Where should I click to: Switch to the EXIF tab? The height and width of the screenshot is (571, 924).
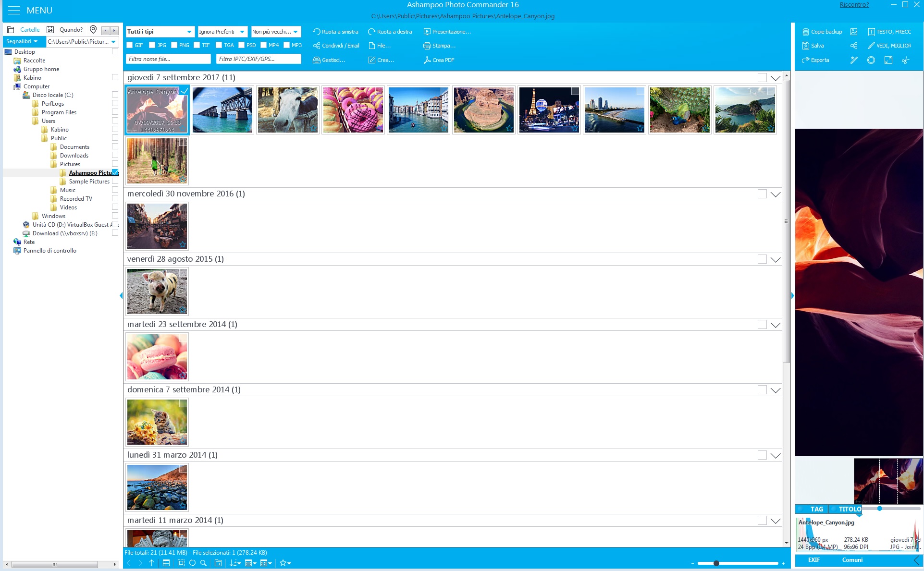point(813,560)
